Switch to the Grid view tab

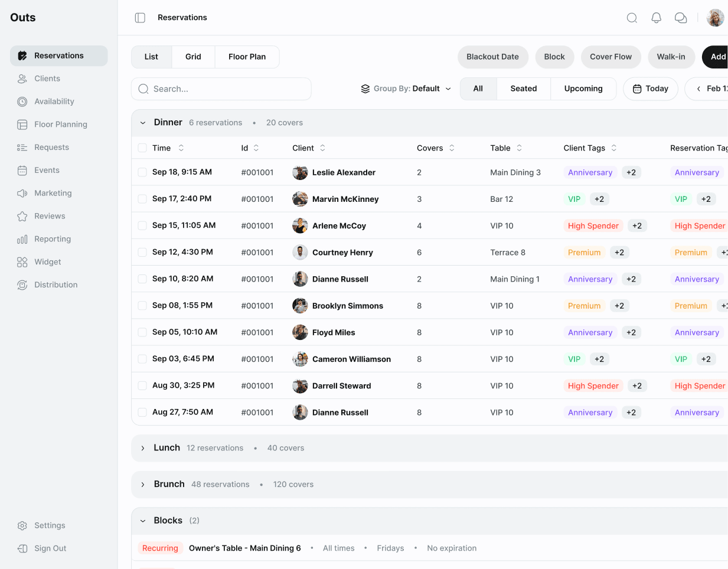coord(193,57)
